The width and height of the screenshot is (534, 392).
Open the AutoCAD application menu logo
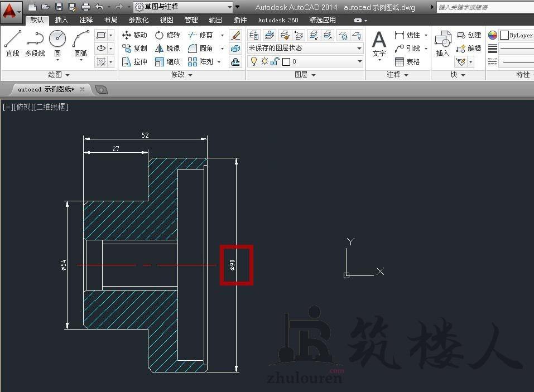pos(11,12)
